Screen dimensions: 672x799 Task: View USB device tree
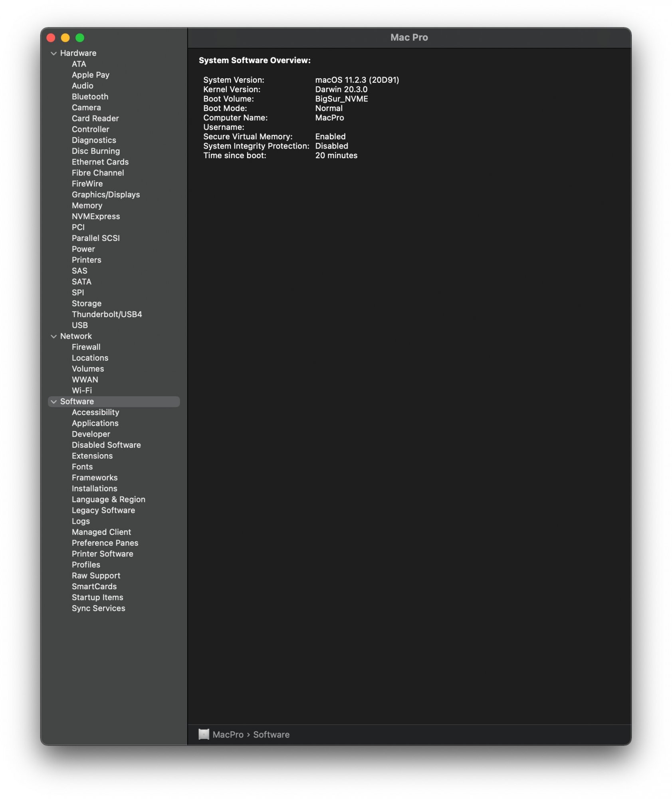(80, 325)
